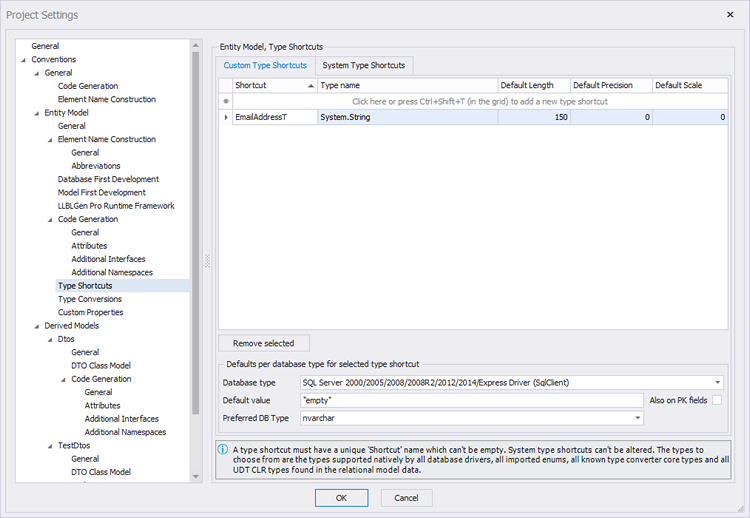Select the System.String type name cell
The image size is (750, 518).
tap(408, 117)
